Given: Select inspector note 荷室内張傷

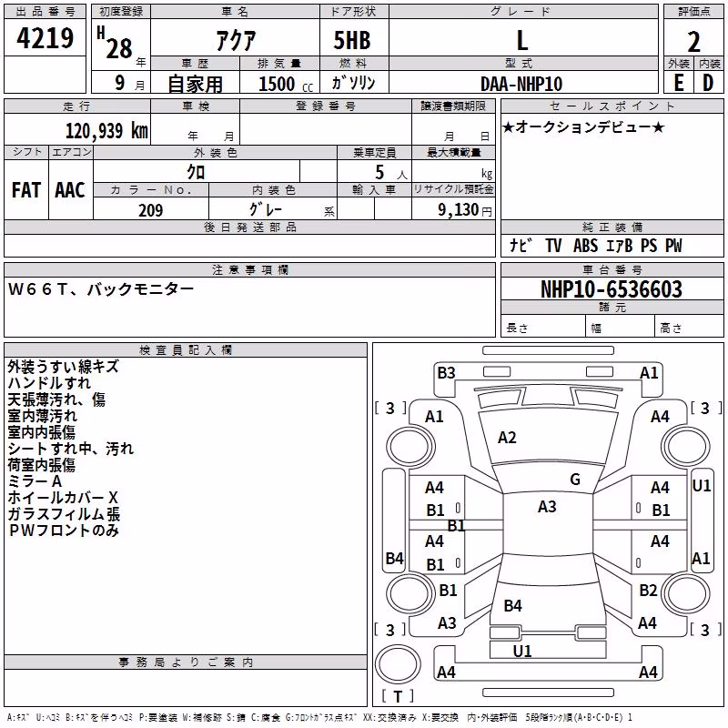Looking at the screenshot, I should click(x=42, y=465).
